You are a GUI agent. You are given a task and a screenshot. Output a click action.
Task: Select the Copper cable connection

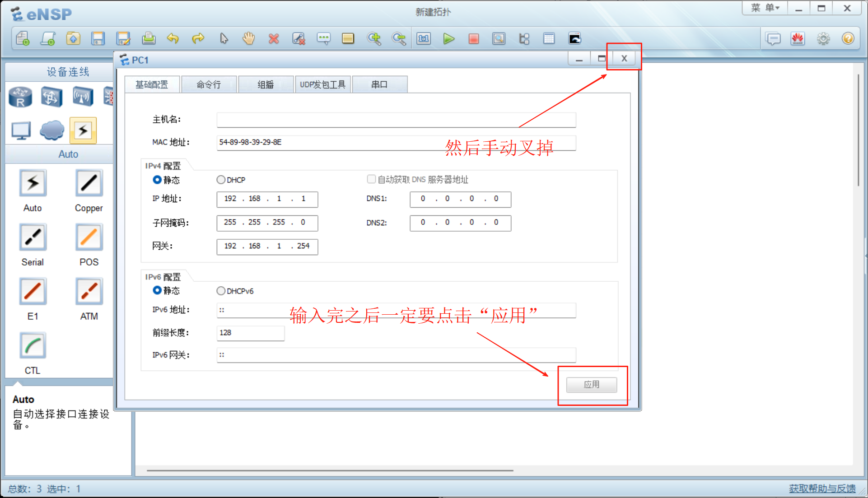tap(89, 183)
